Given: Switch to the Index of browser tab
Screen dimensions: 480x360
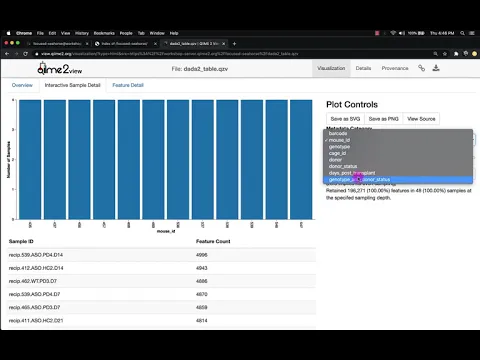Looking at the screenshot, I should 124,44.
